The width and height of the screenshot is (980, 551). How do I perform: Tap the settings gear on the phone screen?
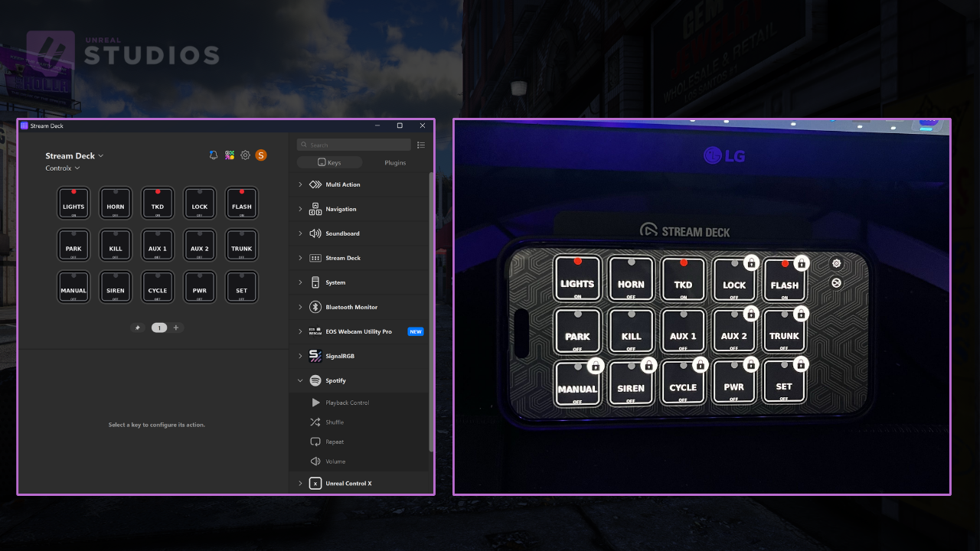tap(837, 263)
